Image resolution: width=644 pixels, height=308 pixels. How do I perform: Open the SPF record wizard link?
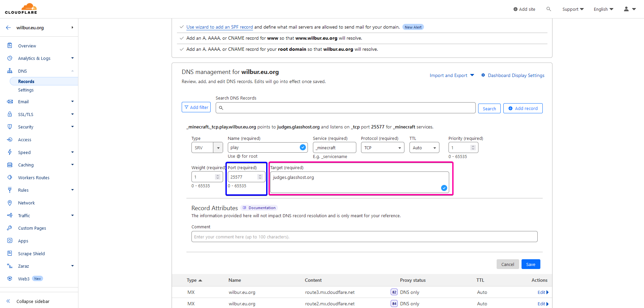tap(220, 27)
